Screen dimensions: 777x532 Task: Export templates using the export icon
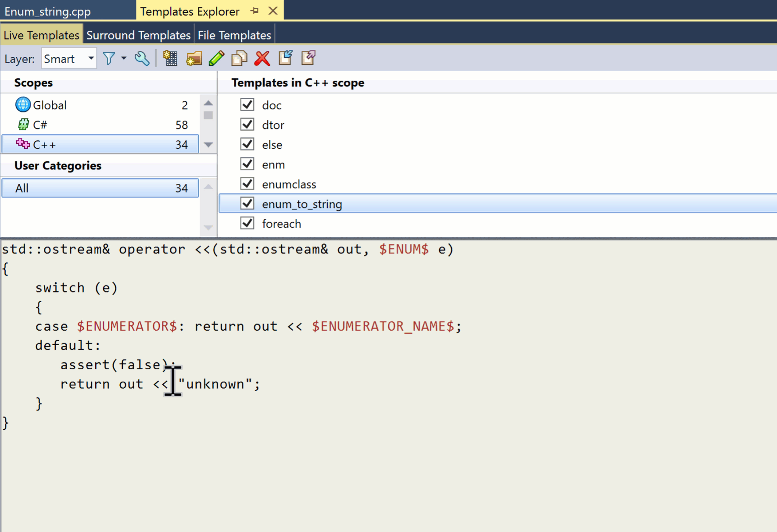click(308, 58)
